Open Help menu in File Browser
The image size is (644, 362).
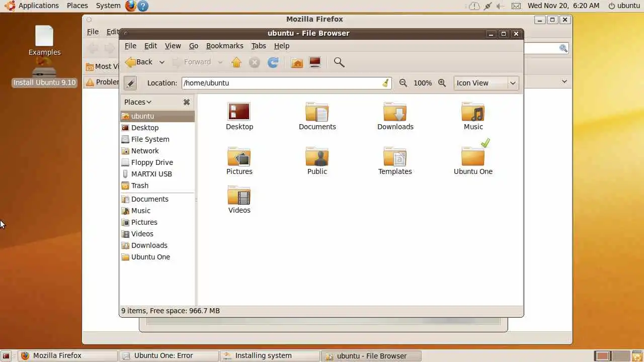click(281, 46)
